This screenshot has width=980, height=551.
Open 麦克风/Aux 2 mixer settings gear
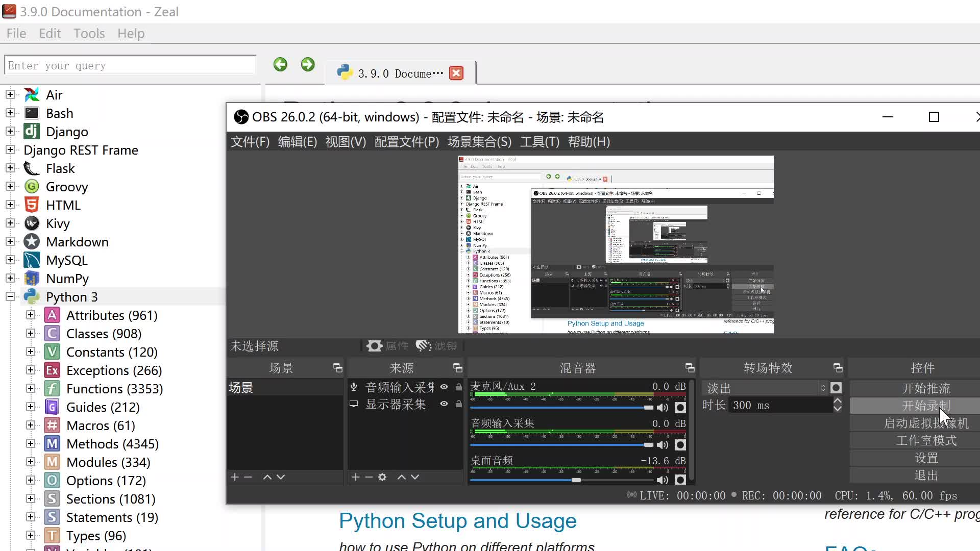click(680, 408)
